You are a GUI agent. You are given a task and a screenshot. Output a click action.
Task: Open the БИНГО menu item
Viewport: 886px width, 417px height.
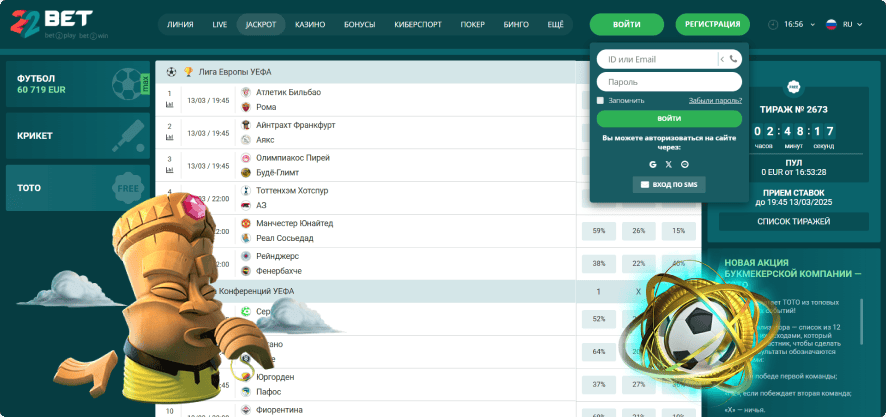point(516,25)
